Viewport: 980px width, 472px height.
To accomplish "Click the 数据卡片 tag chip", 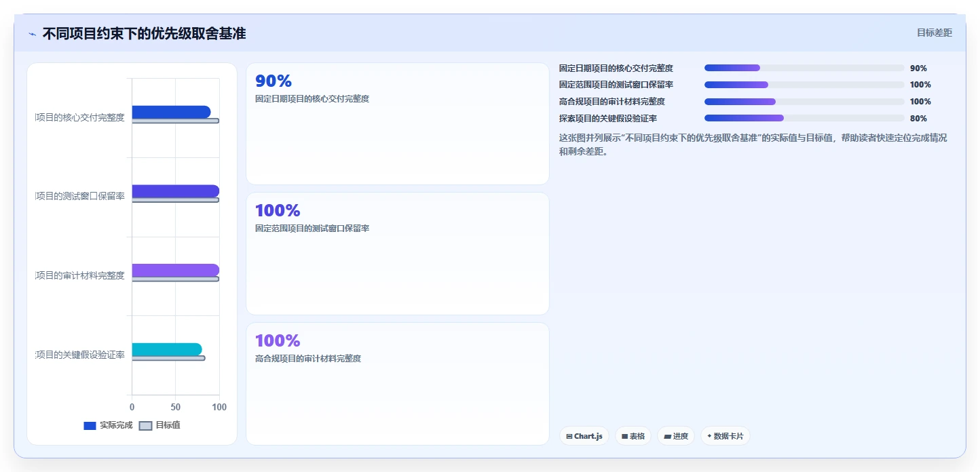I will click(x=725, y=436).
